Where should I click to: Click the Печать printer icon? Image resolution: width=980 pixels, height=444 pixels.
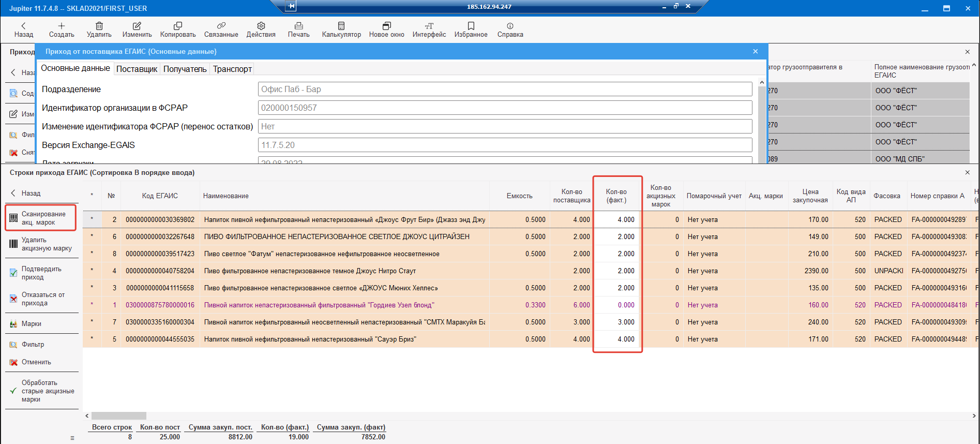coord(299,26)
